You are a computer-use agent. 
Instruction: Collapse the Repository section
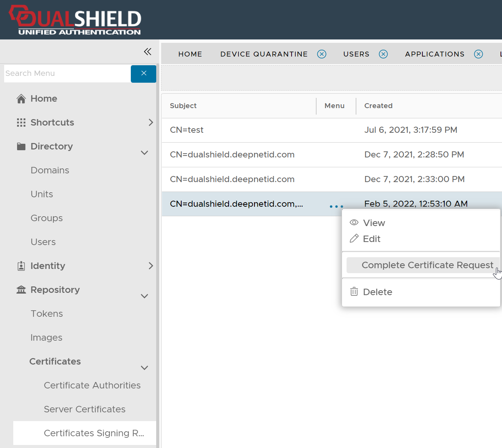144,296
